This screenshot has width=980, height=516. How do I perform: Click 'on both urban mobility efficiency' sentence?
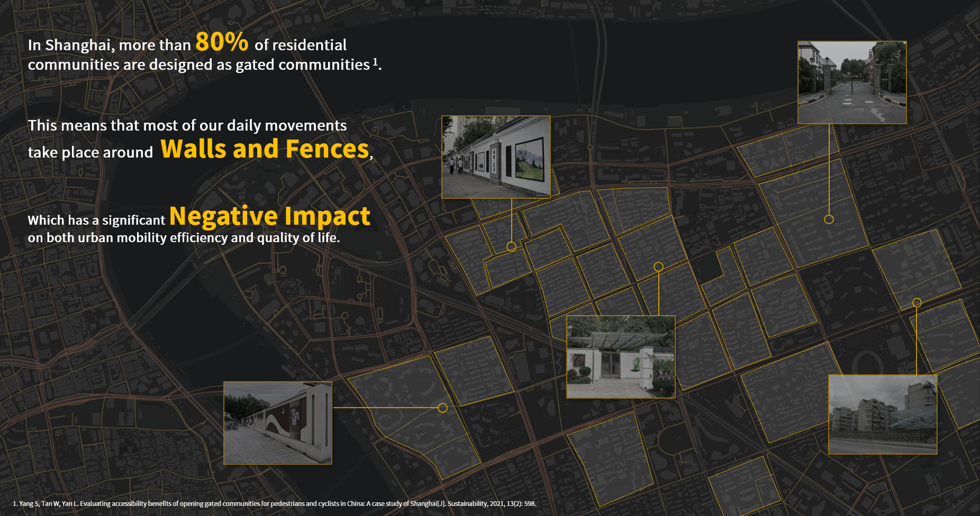pyautogui.click(x=184, y=238)
